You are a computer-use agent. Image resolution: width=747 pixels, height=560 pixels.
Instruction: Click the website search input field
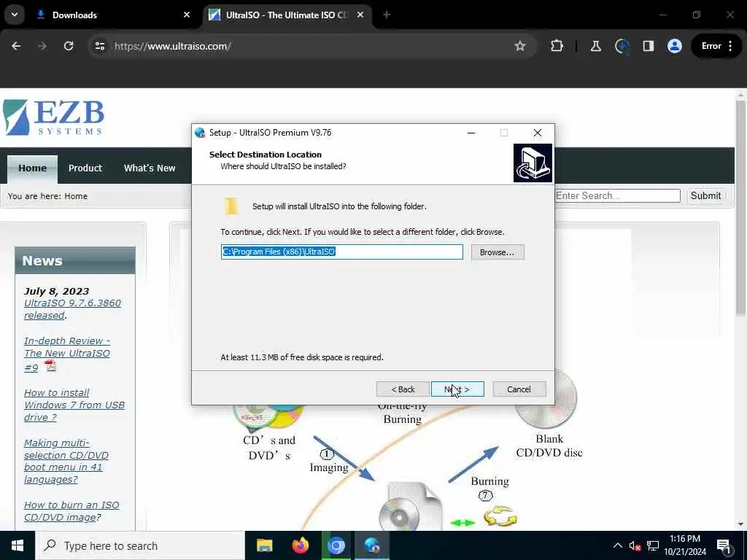(617, 195)
